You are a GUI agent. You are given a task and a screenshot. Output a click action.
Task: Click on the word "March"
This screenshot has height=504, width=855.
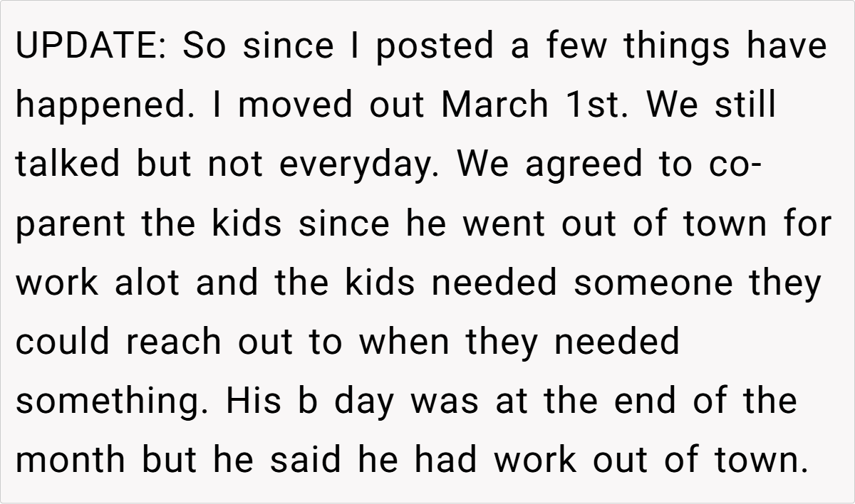[495, 106]
